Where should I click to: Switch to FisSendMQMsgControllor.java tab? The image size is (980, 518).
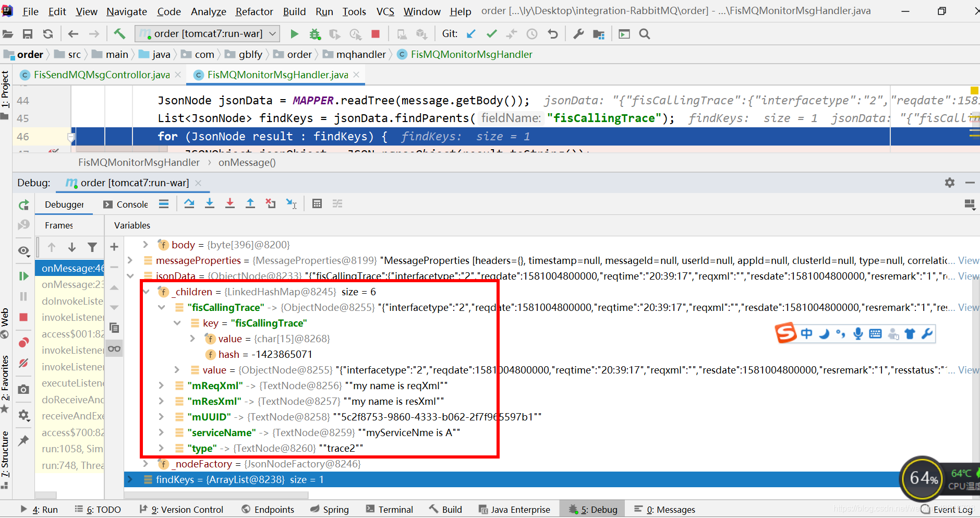tap(102, 75)
